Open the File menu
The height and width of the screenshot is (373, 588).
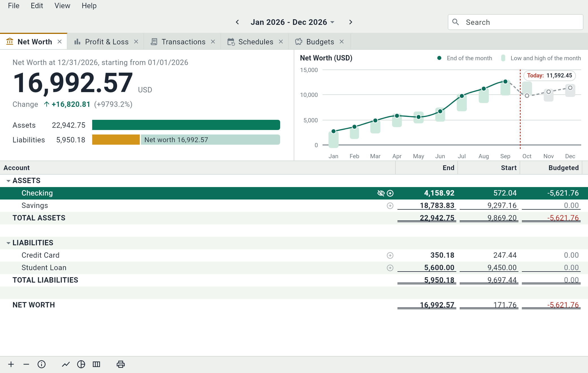click(14, 6)
